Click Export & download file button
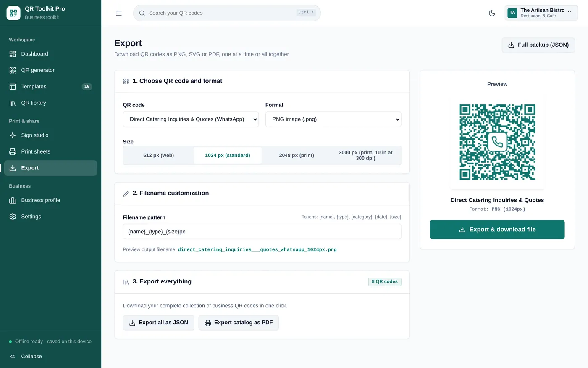588x368 pixels. [497, 230]
